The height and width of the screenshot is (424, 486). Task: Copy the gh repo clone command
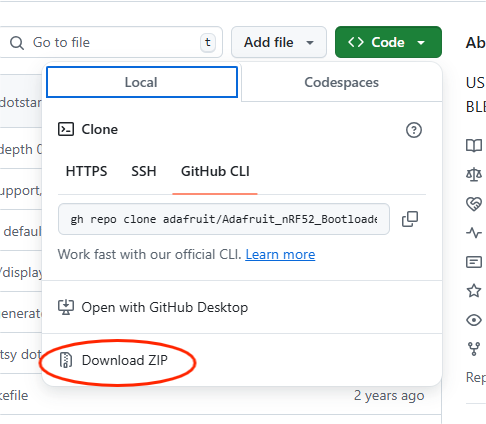(410, 219)
